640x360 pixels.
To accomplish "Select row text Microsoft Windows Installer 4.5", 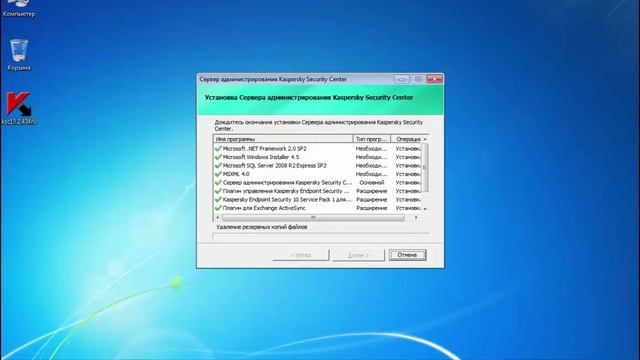I will [261, 157].
